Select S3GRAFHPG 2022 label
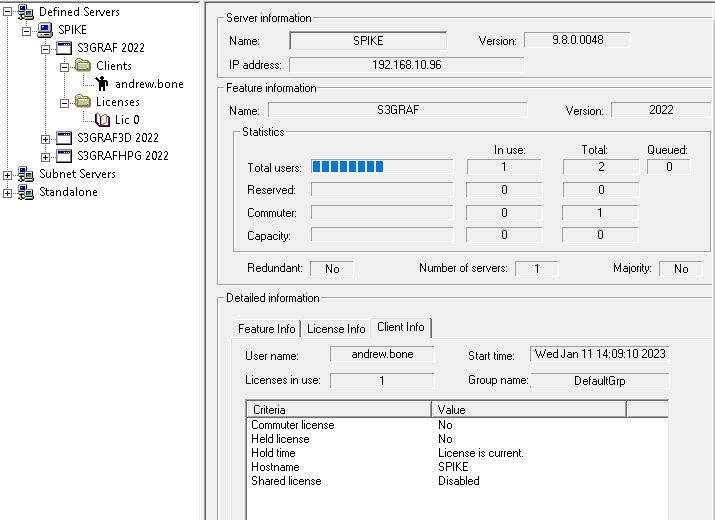Viewport: 715px width, 520px height. (x=123, y=156)
